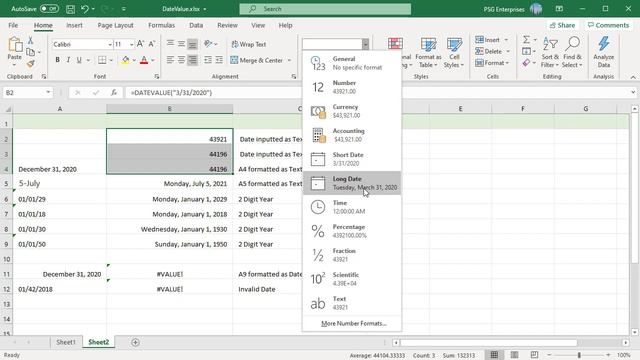Open the font size dropdown
Viewport: 640px width, 360px height.
click(131, 44)
